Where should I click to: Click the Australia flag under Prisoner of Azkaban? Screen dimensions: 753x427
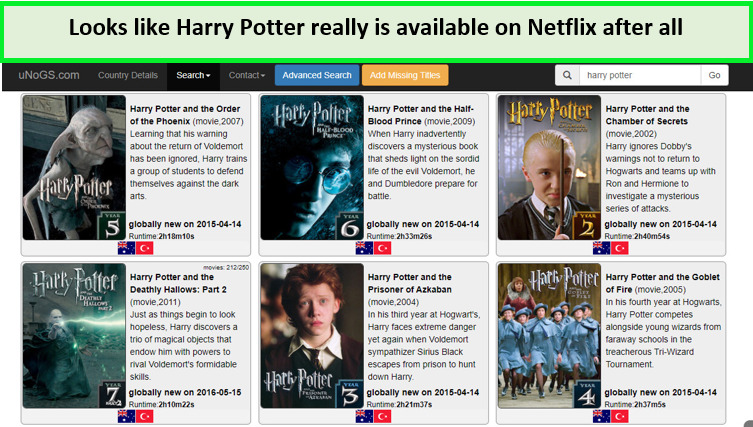(364, 416)
